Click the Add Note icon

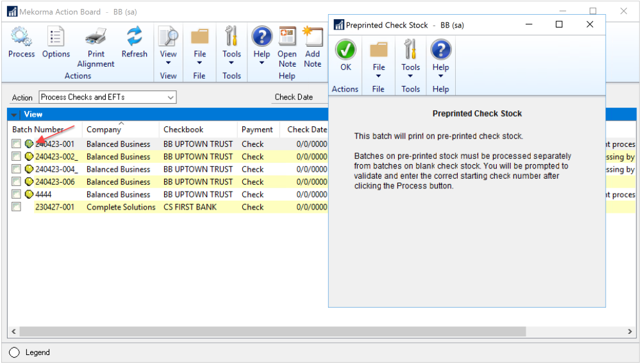312,36
